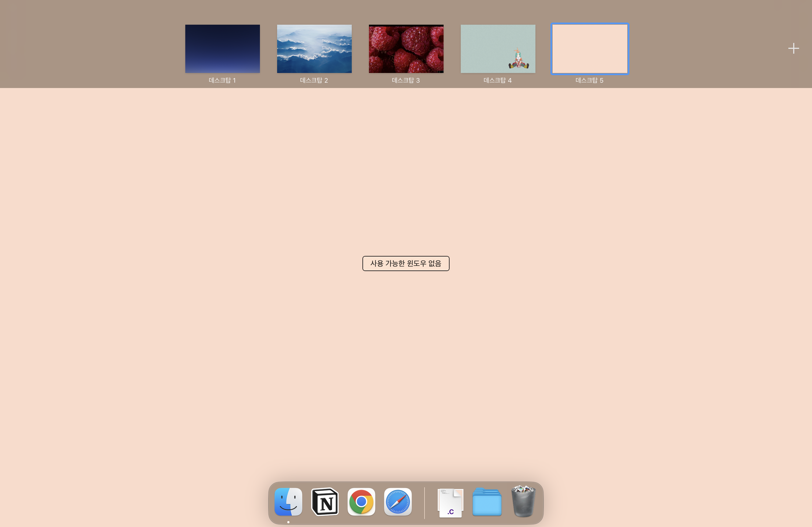
Task: Select 데스크탑 2 showing the cloudy mountains
Action: [314, 48]
